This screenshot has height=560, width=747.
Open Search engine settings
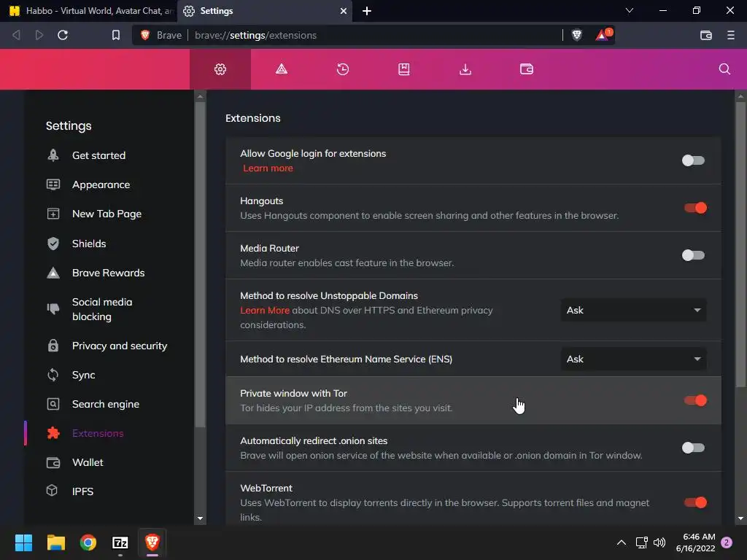point(105,404)
